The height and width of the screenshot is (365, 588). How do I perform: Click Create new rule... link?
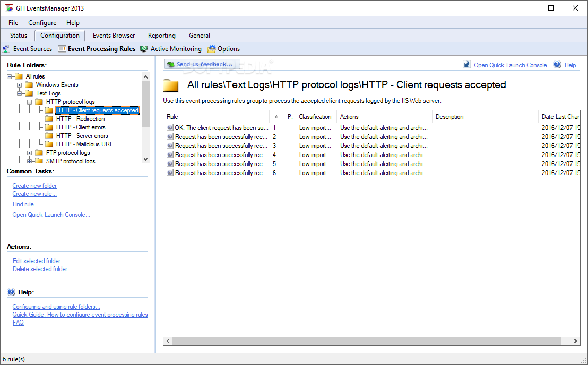(34, 194)
